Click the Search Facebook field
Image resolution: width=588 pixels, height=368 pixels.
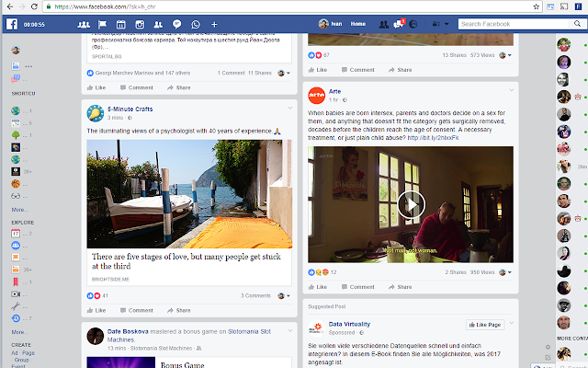[x=514, y=24]
